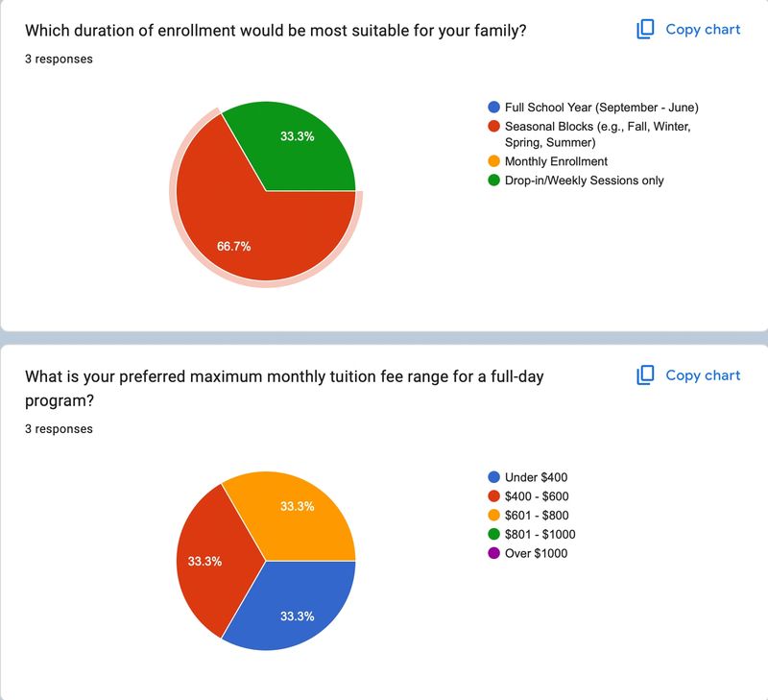The width and height of the screenshot is (768, 700).
Task: Click red dot for $400 - $600 legend
Action: [493, 496]
